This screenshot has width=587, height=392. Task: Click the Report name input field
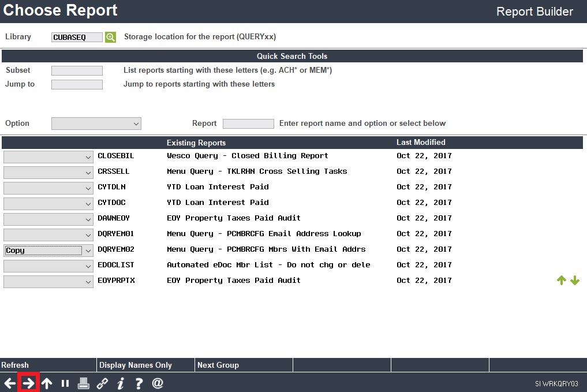click(248, 124)
